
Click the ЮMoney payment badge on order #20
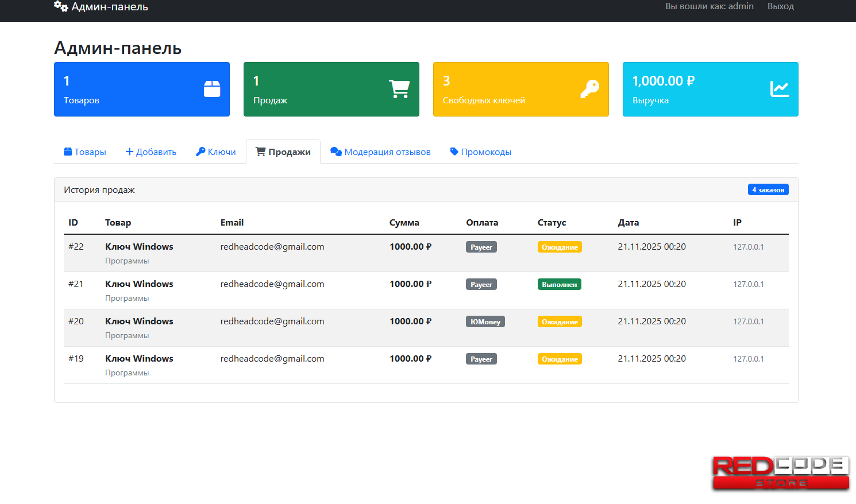click(x=485, y=322)
